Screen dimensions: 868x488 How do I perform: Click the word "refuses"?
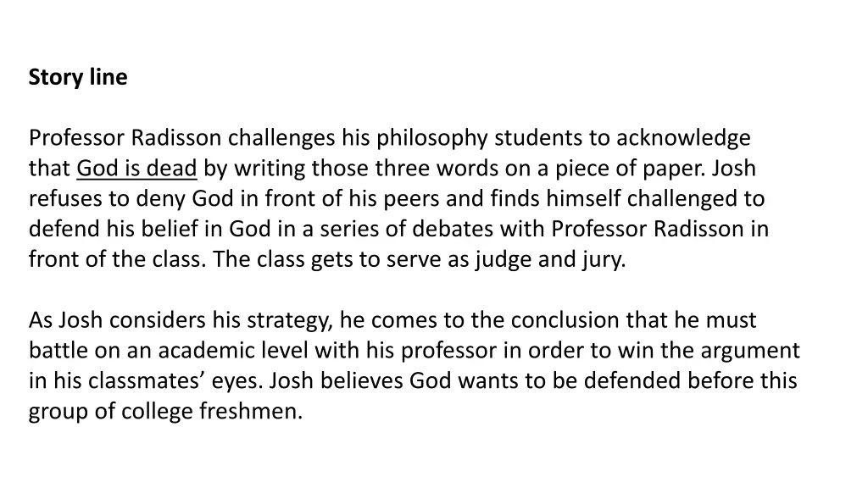[62, 199]
